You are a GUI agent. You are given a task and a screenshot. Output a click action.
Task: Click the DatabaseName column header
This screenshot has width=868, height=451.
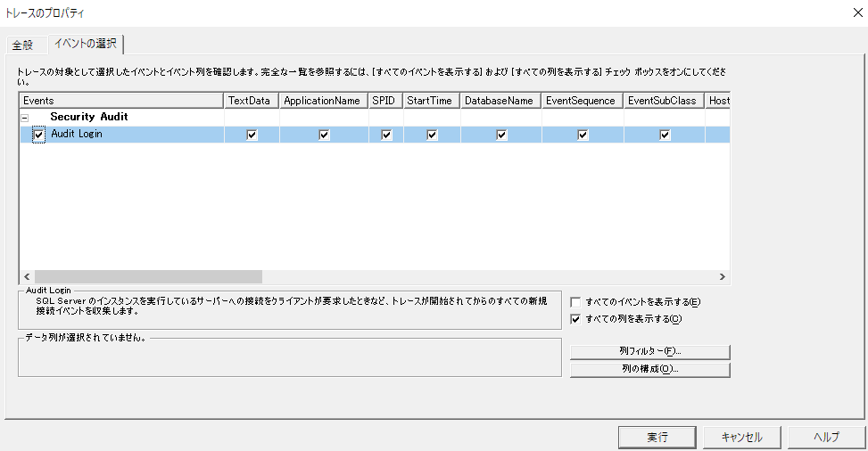tap(501, 101)
